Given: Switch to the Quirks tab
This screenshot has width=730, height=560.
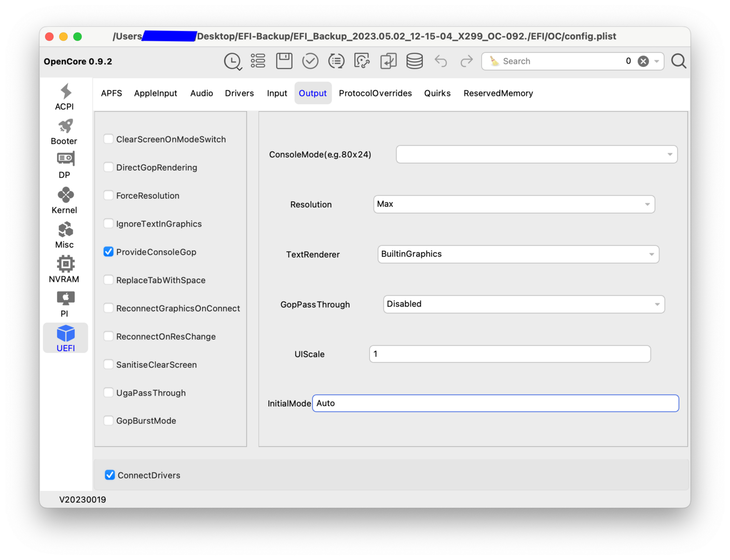Looking at the screenshot, I should click(x=437, y=93).
